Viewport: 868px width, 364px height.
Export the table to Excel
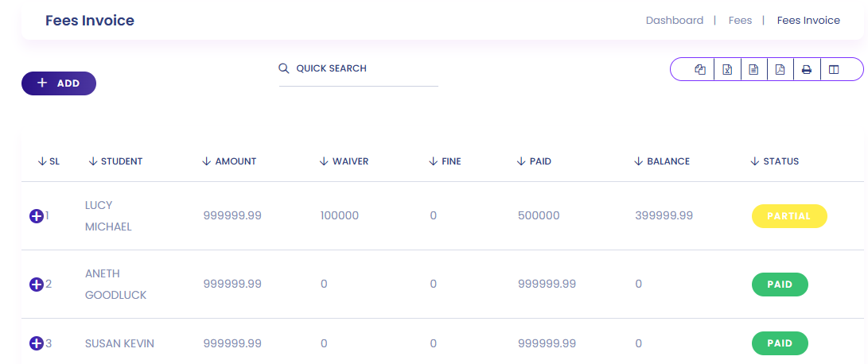727,70
